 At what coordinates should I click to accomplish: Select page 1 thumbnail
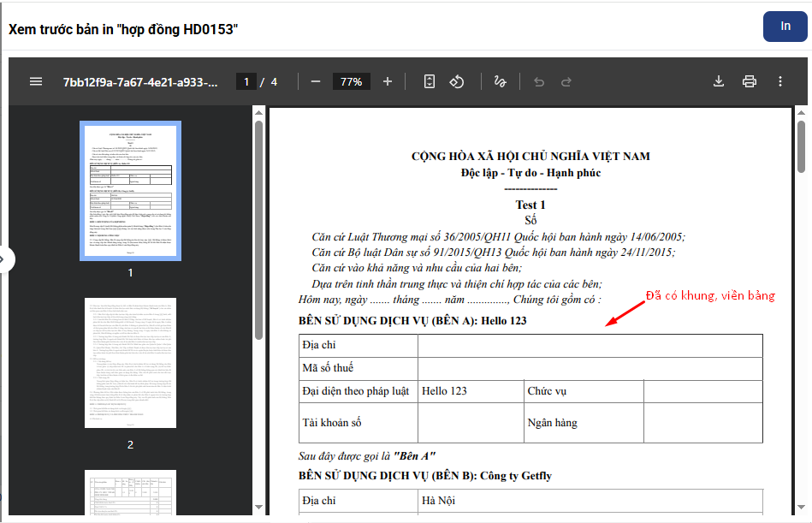pyautogui.click(x=130, y=190)
